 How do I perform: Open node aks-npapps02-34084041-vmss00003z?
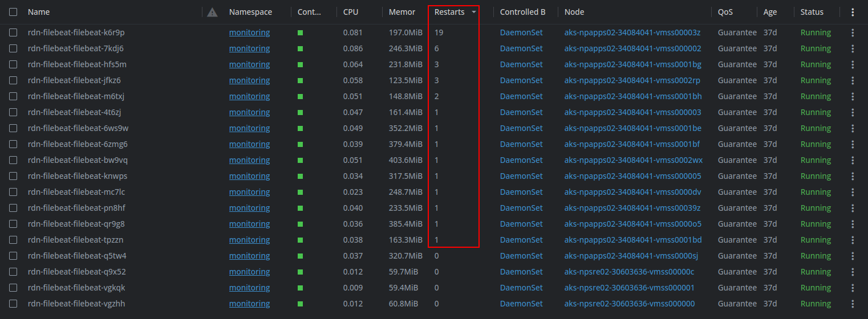pos(632,32)
